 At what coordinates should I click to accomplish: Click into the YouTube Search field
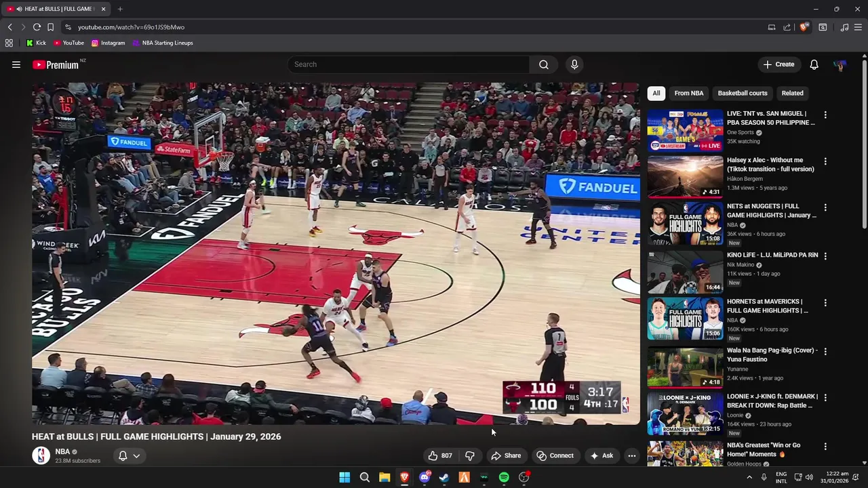click(409, 64)
